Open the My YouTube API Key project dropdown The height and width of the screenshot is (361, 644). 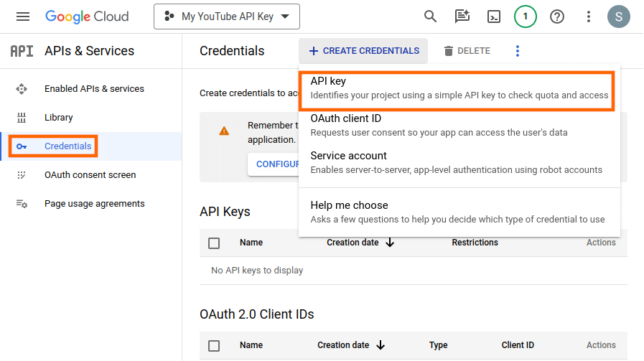227,17
